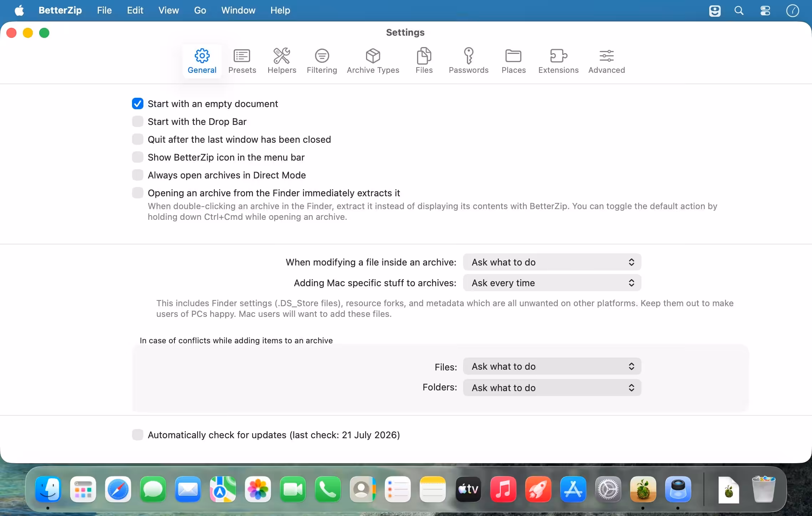Open the Files settings pane
The image size is (812, 516).
click(x=424, y=61)
